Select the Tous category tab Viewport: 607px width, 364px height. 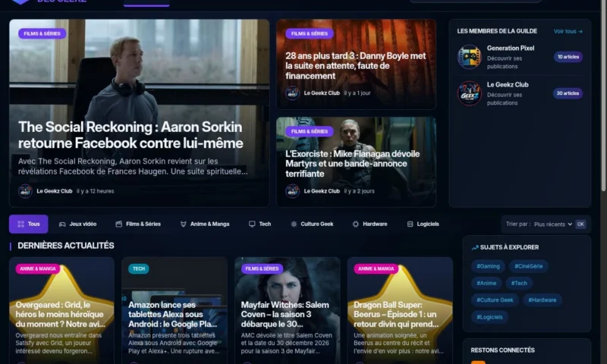(x=29, y=224)
